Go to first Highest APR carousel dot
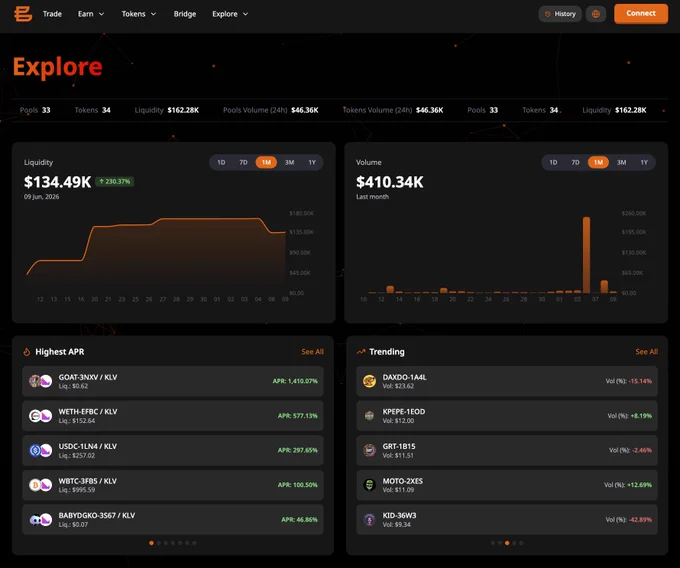Screen dimensions: 680x568 (151, 543)
